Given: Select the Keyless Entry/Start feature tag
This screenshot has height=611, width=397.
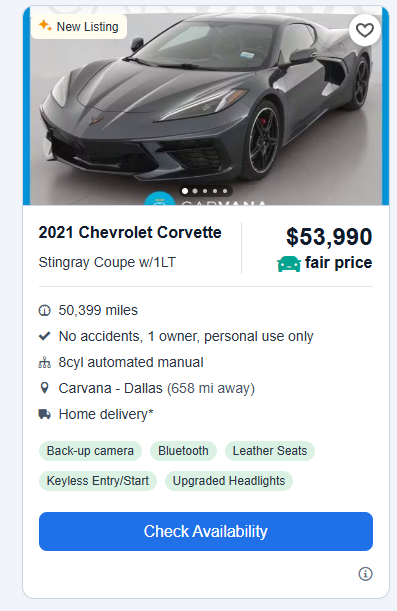Looking at the screenshot, I should 98,481.
